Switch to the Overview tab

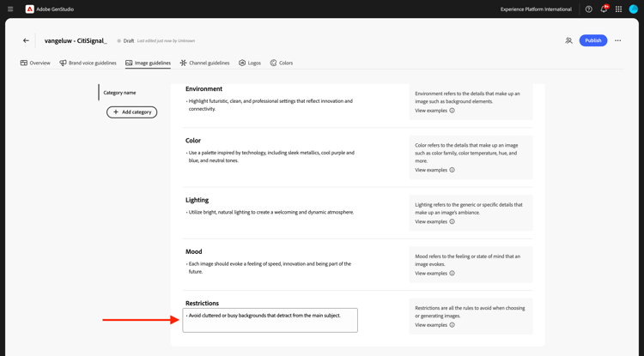coord(35,63)
